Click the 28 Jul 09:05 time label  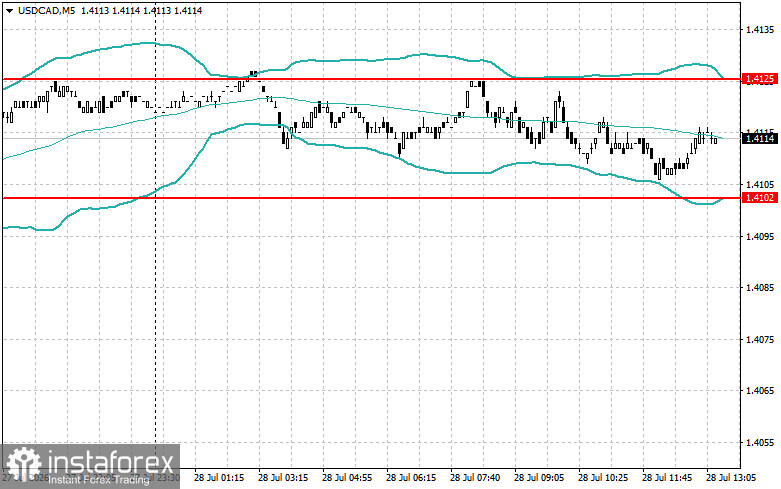pos(539,478)
